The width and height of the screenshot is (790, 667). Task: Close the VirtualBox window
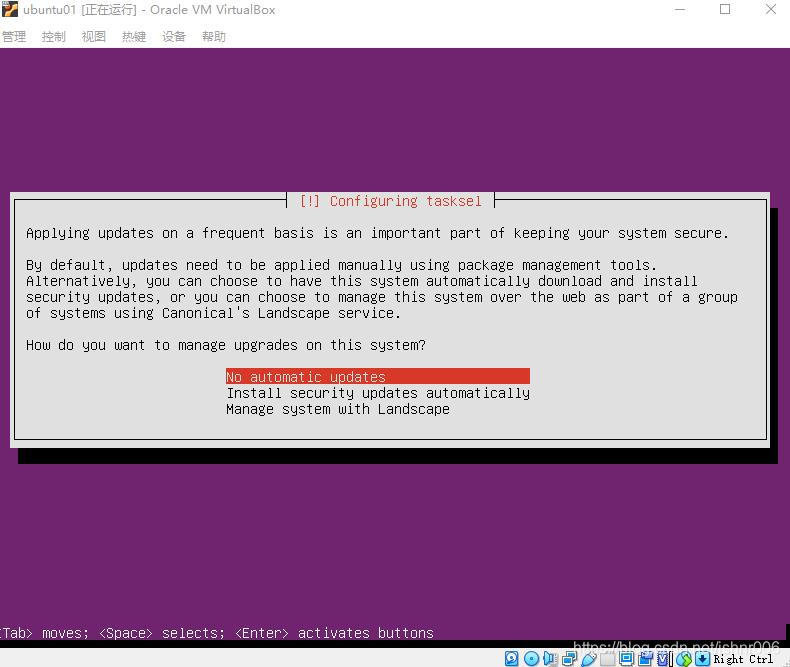coord(771,10)
